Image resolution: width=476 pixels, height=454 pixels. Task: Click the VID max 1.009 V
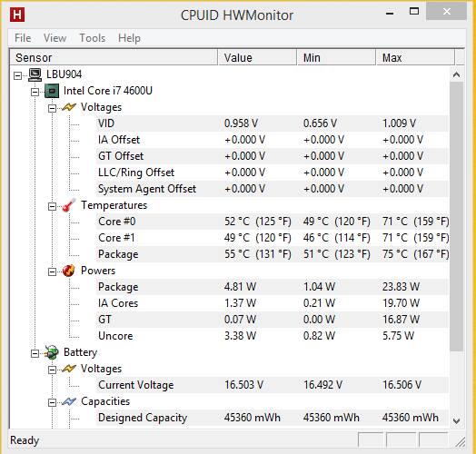pos(399,123)
